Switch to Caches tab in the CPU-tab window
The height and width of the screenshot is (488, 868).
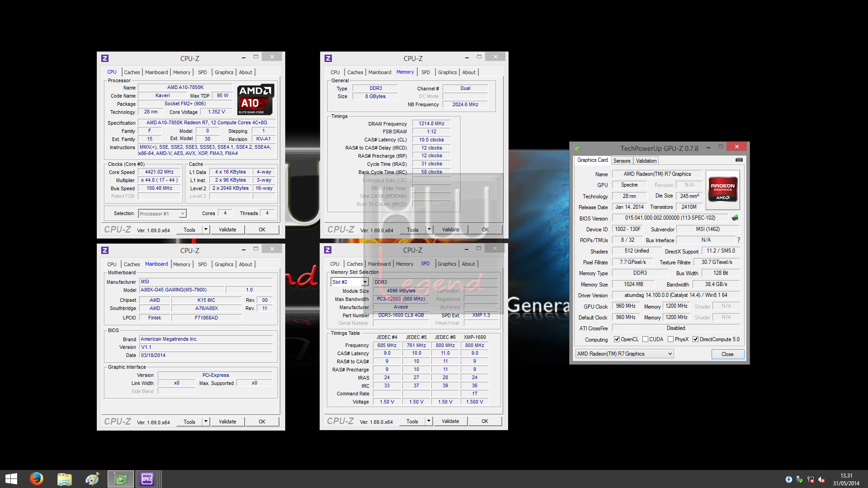132,72
